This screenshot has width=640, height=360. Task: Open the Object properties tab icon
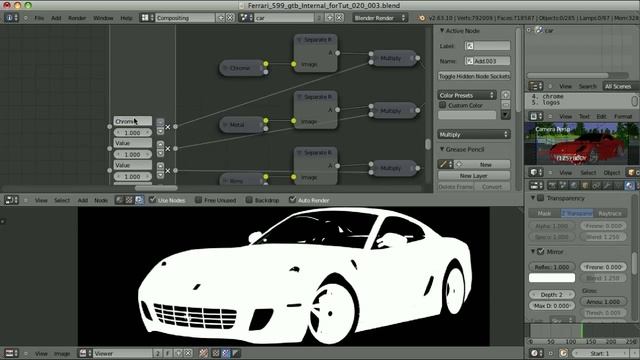(585, 186)
